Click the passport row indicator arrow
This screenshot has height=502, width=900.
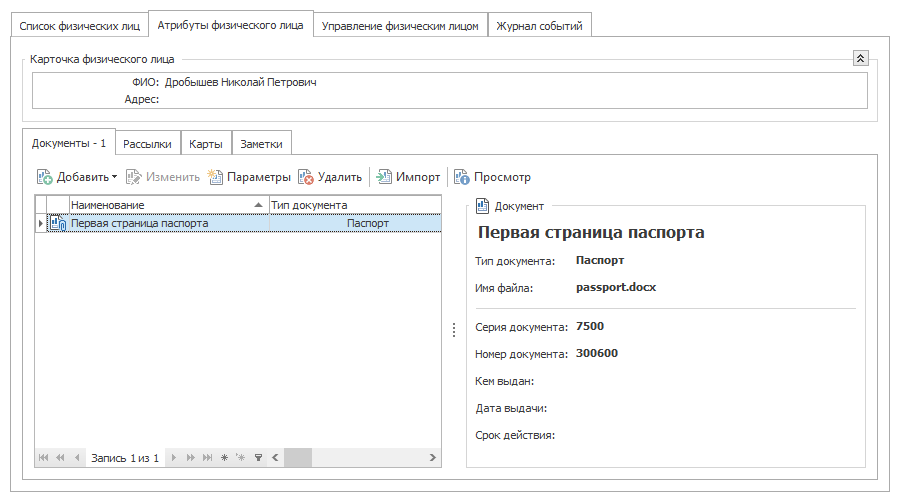coord(40,223)
